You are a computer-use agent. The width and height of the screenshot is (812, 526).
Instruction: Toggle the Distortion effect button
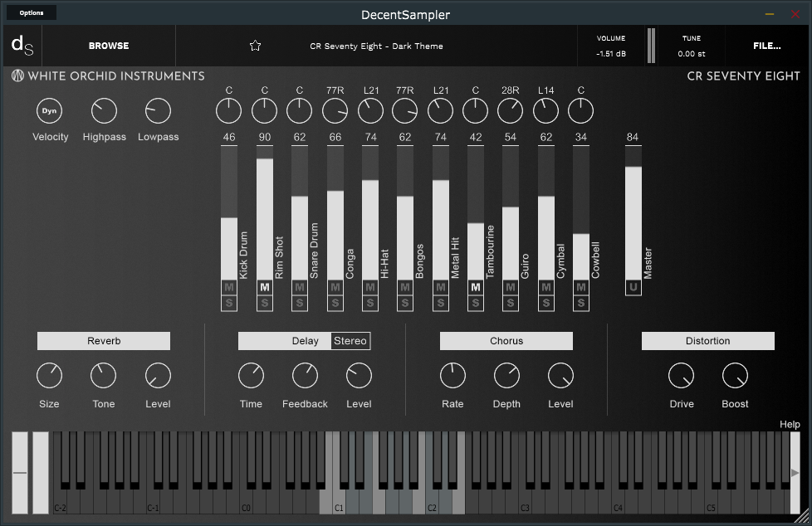pos(708,341)
